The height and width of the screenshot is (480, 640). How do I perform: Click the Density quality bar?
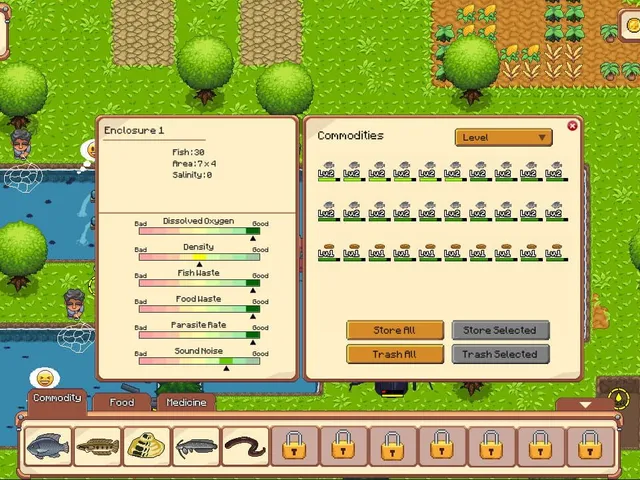(199, 257)
